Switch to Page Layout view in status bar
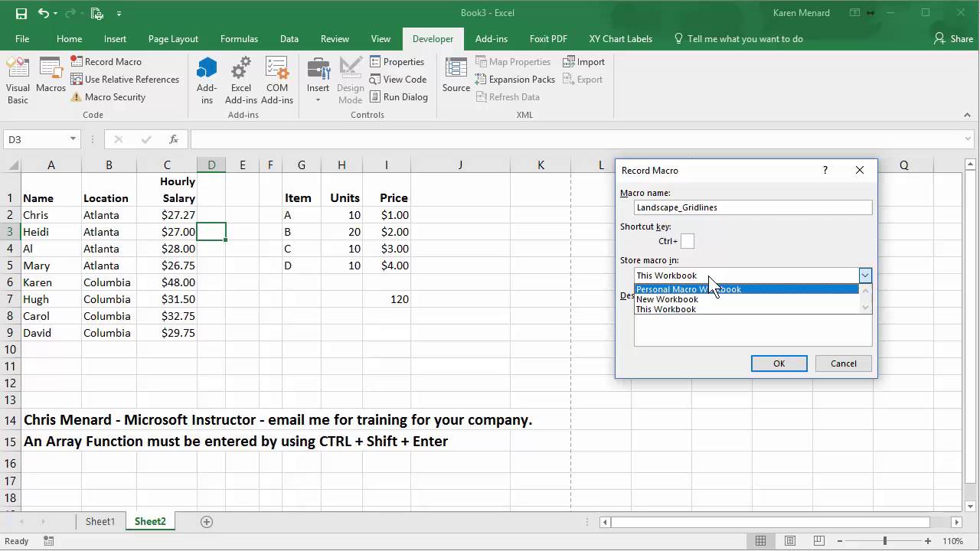This screenshot has height=551, width=980. point(791,541)
